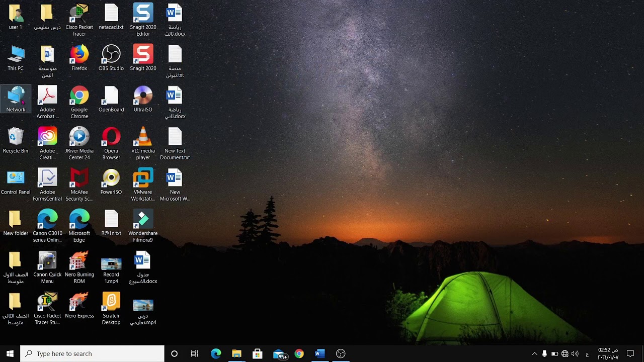Screen dimensions: 644x362
Task: Select the جدول الاسبوع.docx file
Action: click(143, 267)
